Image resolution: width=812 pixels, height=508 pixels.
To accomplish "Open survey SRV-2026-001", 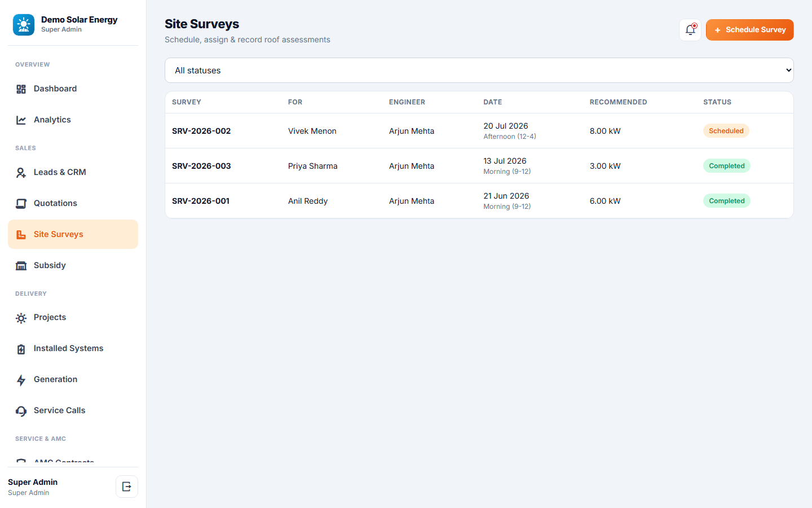I will (201, 201).
